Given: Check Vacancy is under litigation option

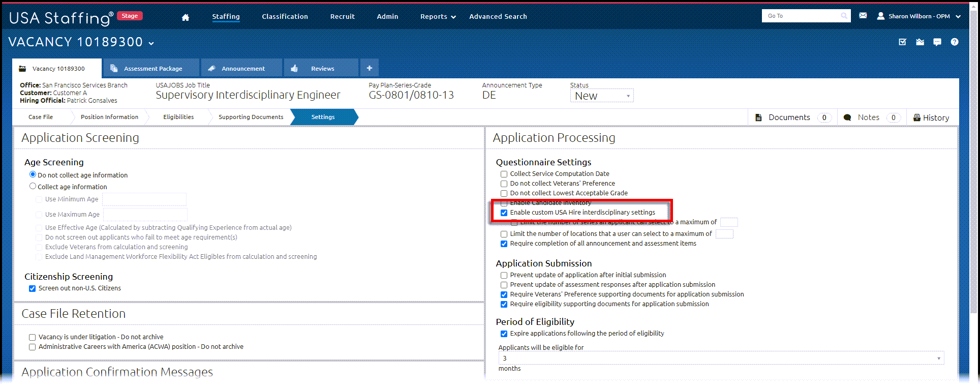Looking at the screenshot, I should coord(32,337).
